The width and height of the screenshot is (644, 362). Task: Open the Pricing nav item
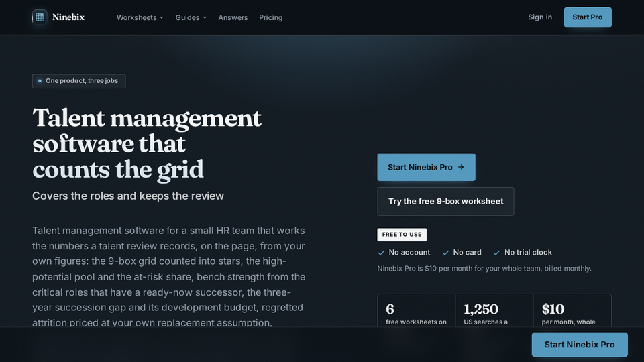(270, 17)
